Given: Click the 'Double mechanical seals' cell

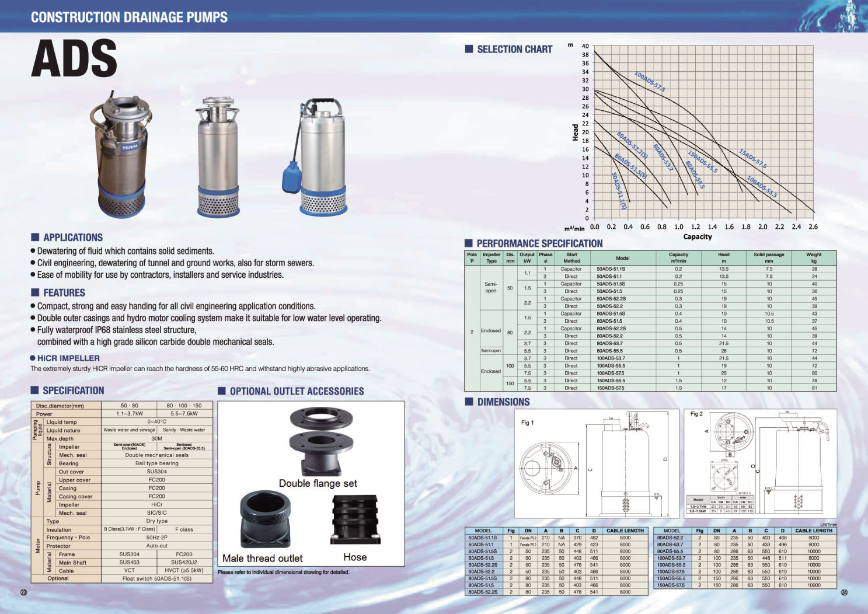Looking at the screenshot, I should 156,455.
